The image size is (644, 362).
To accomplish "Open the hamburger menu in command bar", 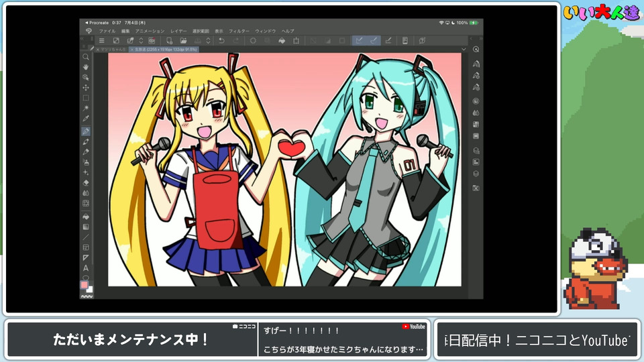I will pyautogui.click(x=101, y=41).
